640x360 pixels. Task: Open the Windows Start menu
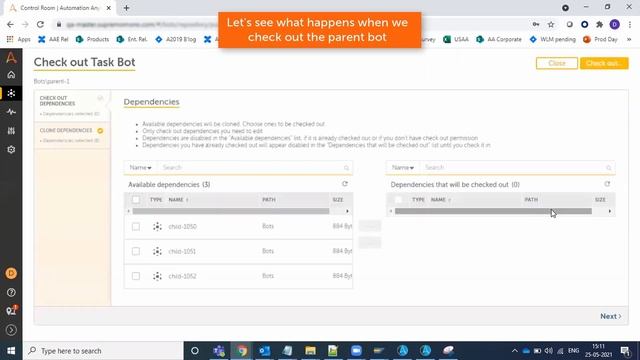(11, 351)
